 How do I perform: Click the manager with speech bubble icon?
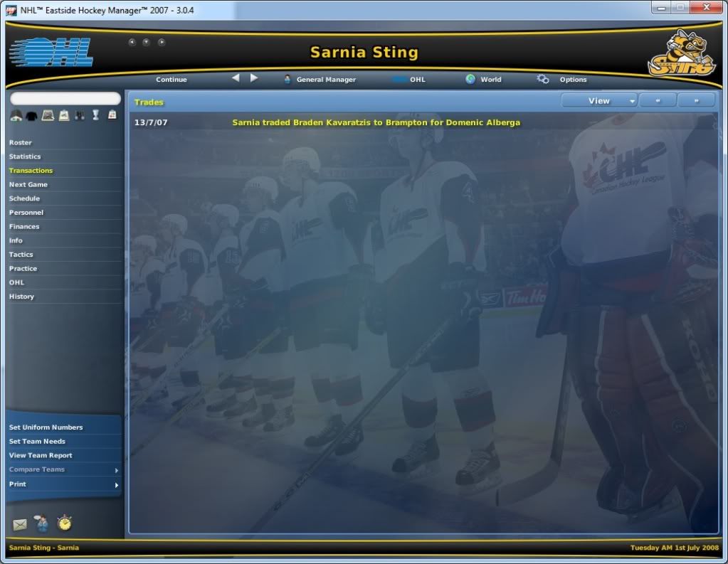tap(42, 523)
